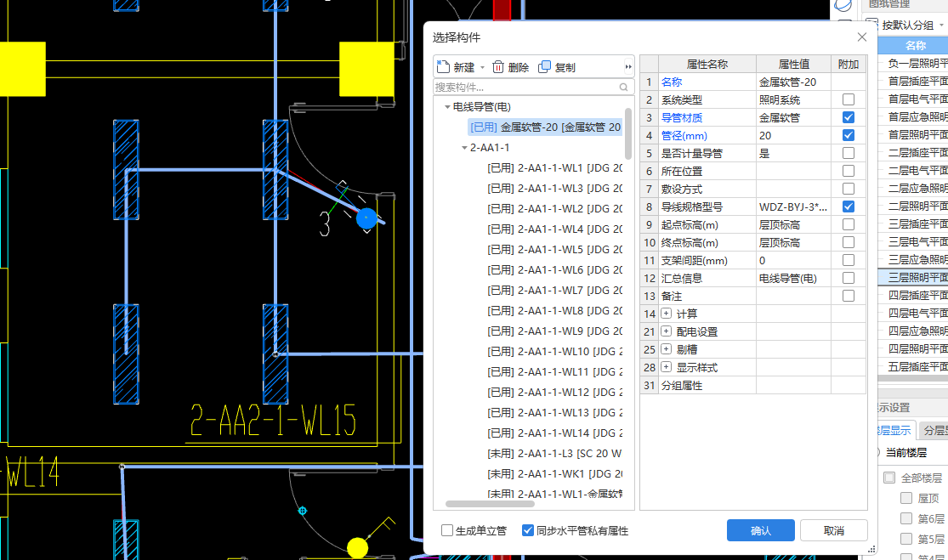Select the 2-AA1-1-WL3 tree row
Image resolution: width=948 pixels, height=560 pixels.
pyautogui.click(x=555, y=189)
